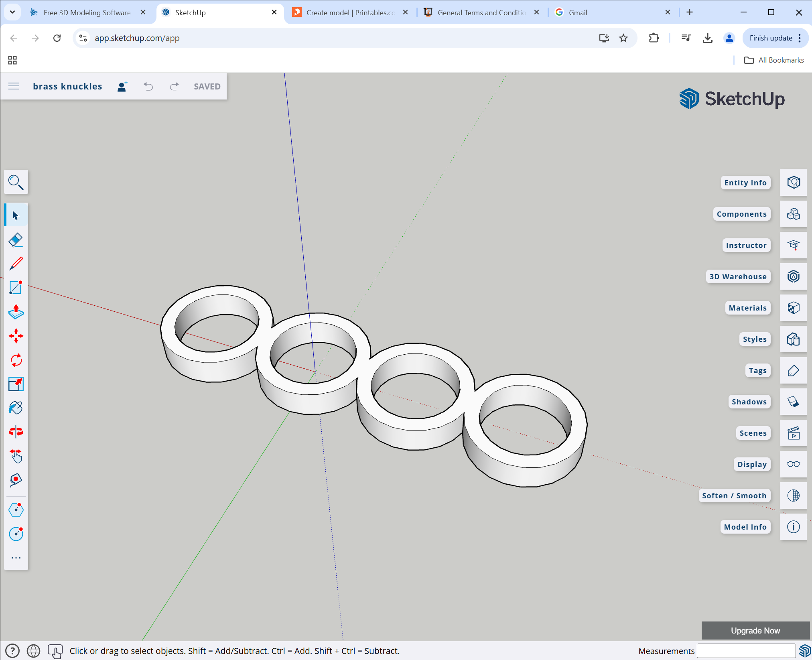The width and height of the screenshot is (812, 660).
Task: Open the Search SketchUp magnifier tool
Action: [16, 182]
